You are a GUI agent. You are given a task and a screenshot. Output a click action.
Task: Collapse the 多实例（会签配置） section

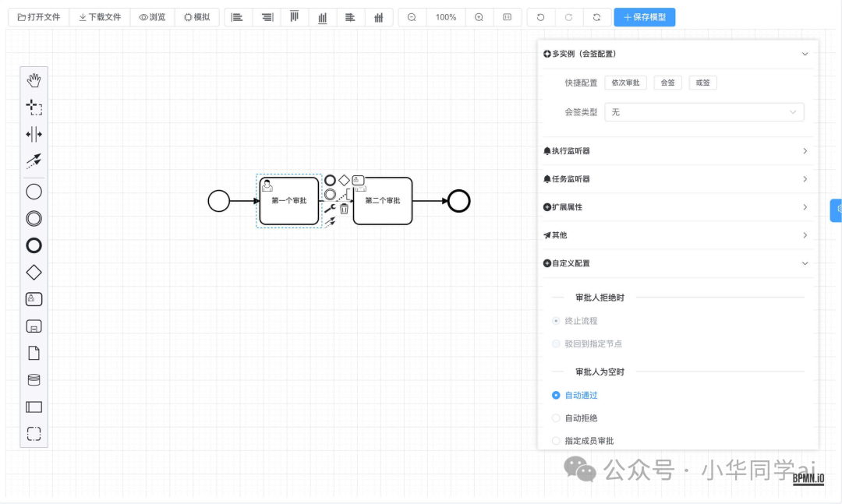click(805, 54)
